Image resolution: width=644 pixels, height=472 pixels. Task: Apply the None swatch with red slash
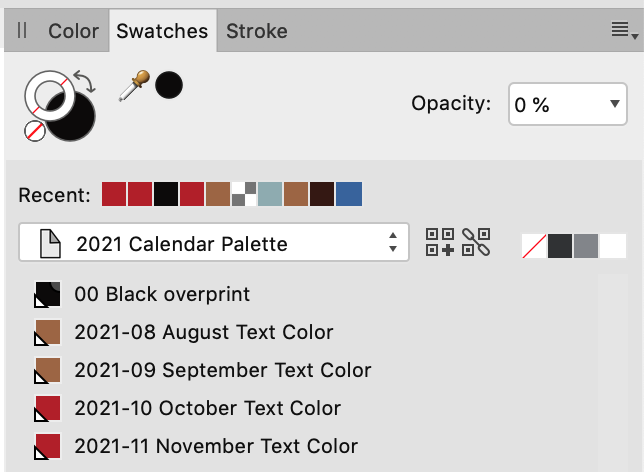(x=534, y=246)
